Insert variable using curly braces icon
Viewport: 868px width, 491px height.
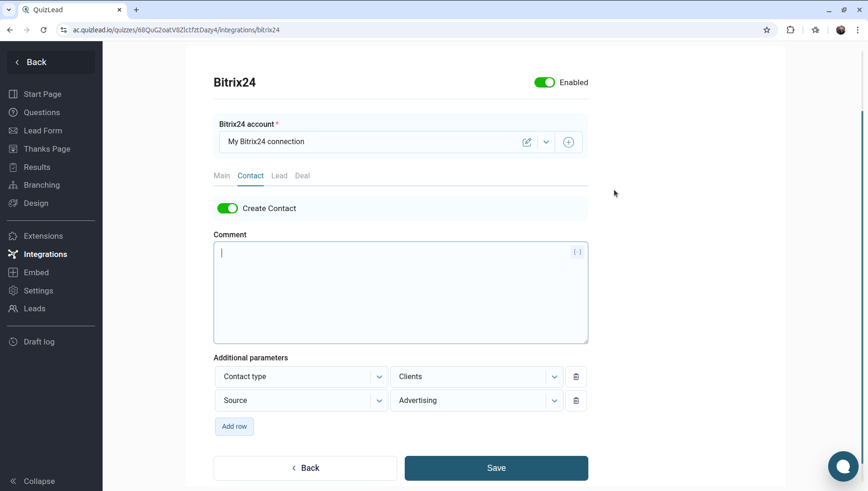pyautogui.click(x=577, y=252)
